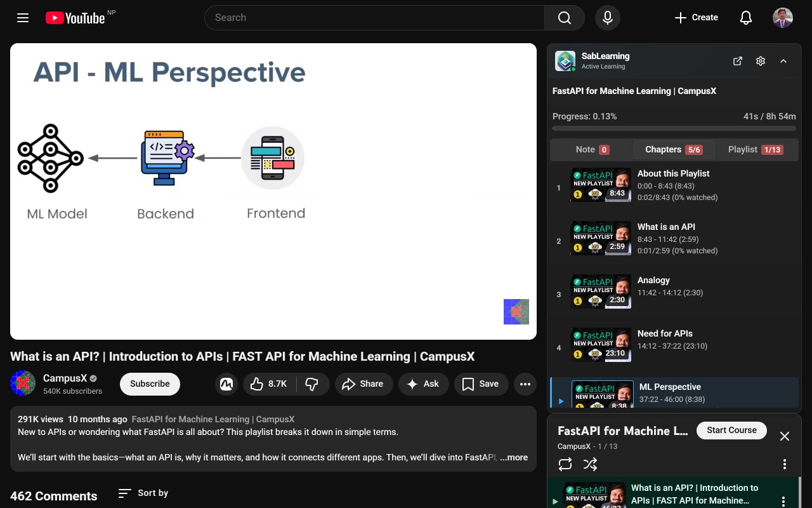Open more actions three-dot menu

tap(525, 384)
